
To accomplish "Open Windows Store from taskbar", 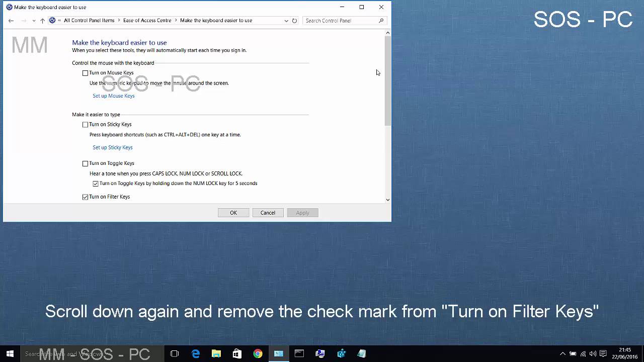I will tap(237, 354).
